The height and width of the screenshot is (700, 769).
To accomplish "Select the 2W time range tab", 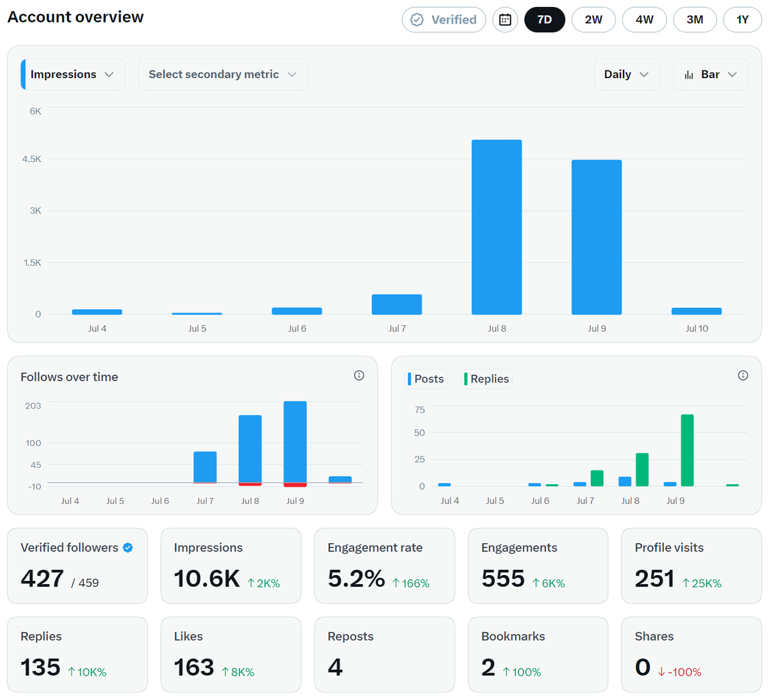I will tap(593, 20).
